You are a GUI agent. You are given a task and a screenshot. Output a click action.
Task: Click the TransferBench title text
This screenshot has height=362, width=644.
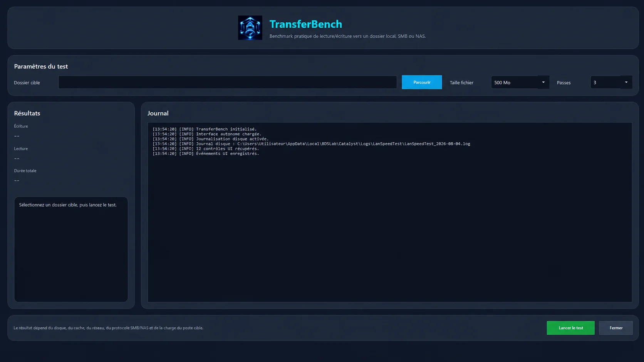pyautogui.click(x=306, y=24)
